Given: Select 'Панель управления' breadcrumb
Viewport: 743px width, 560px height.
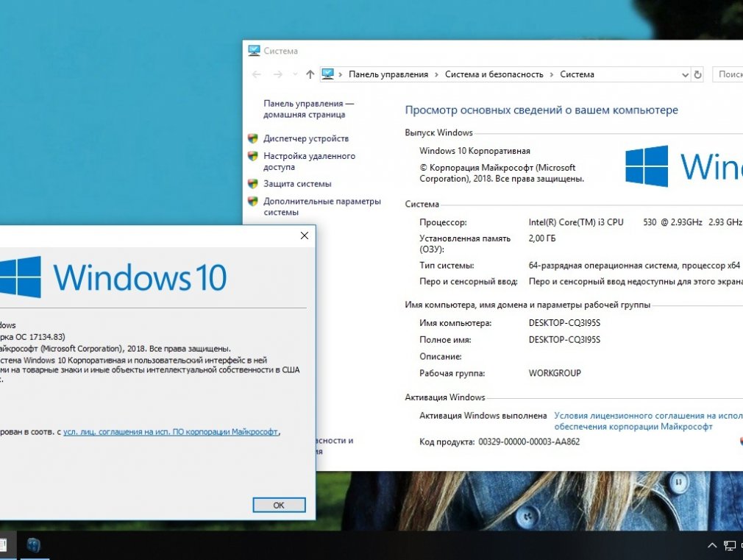Looking at the screenshot, I should click(388, 74).
